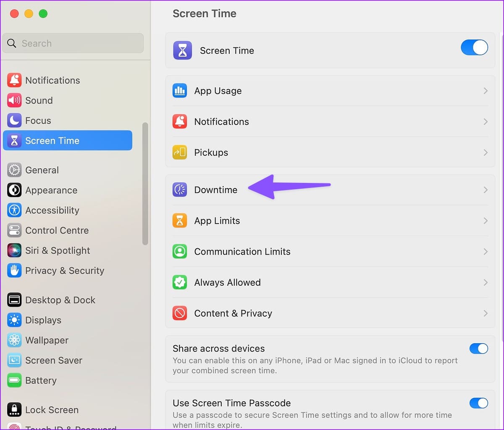The height and width of the screenshot is (430, 504).
Task: Click the Battery icon in sidebar
Action: point(14,380)
